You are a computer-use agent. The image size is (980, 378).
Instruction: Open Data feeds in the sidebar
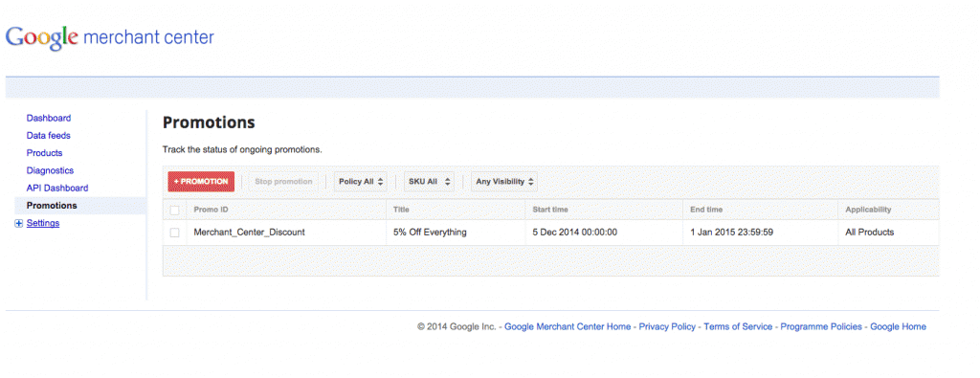point(48,136)
